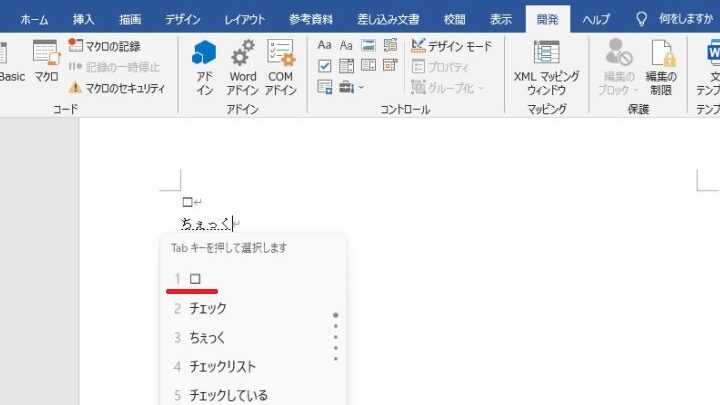Image resolution: width=720 pixels, height=405 pixels.
Task: Click IME candidate window vertical dots handle
Action: tap(336, 337)
